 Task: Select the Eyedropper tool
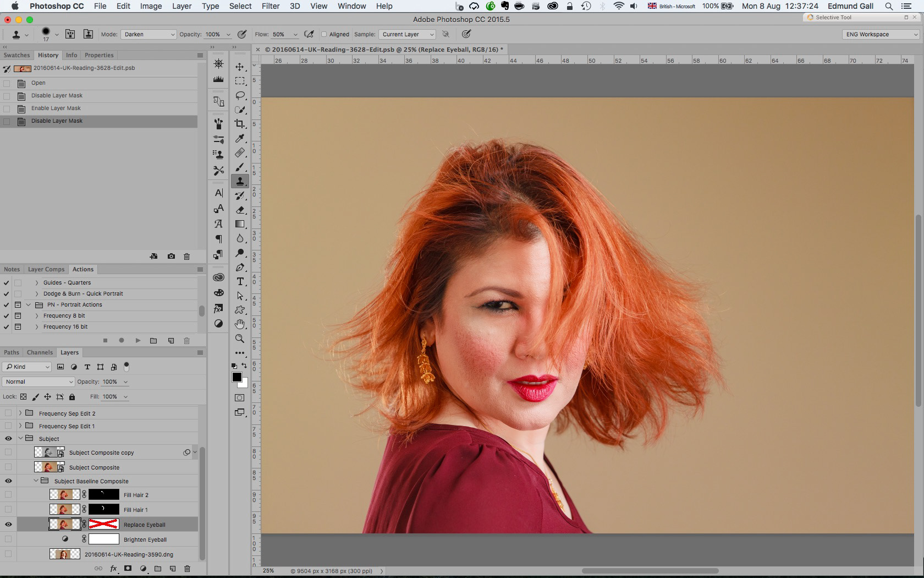tap(240, 138)
